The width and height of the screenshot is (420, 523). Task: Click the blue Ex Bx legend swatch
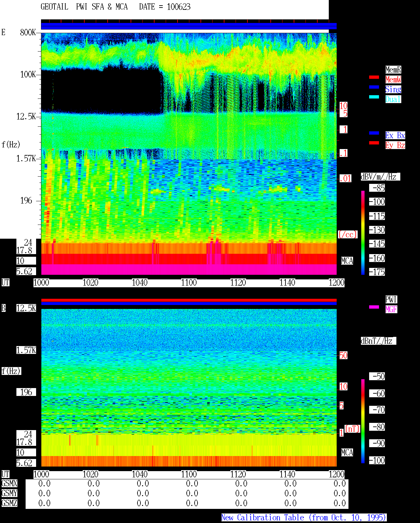(374, 133)
